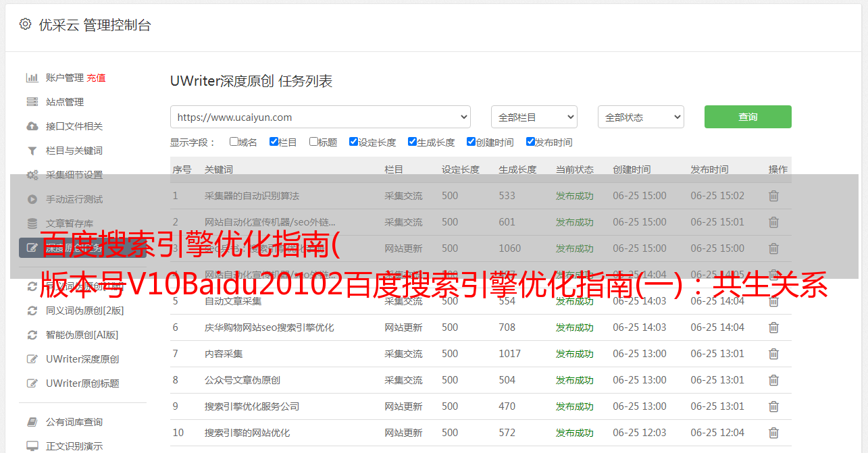868x453 pixels.
Task: Click the play icon for 手动运行测试
Action: [x=32, y=199]
